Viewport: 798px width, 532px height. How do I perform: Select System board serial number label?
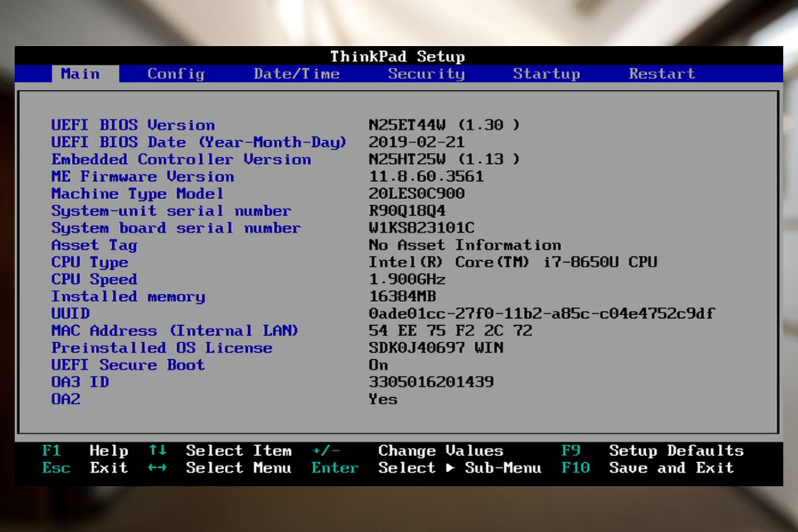click(x=176, y=229)
